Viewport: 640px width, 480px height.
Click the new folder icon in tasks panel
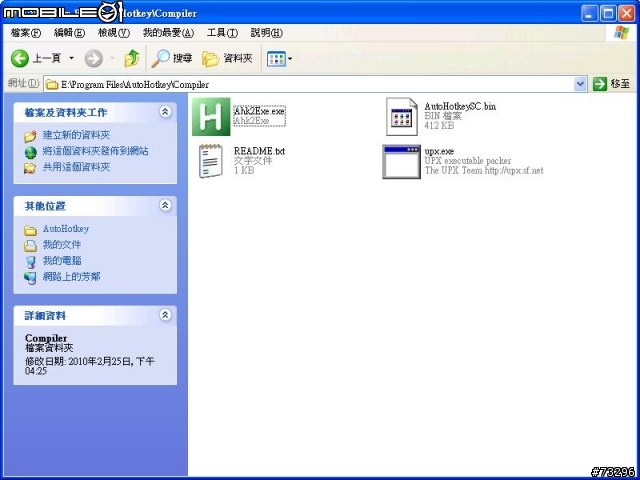30,136
